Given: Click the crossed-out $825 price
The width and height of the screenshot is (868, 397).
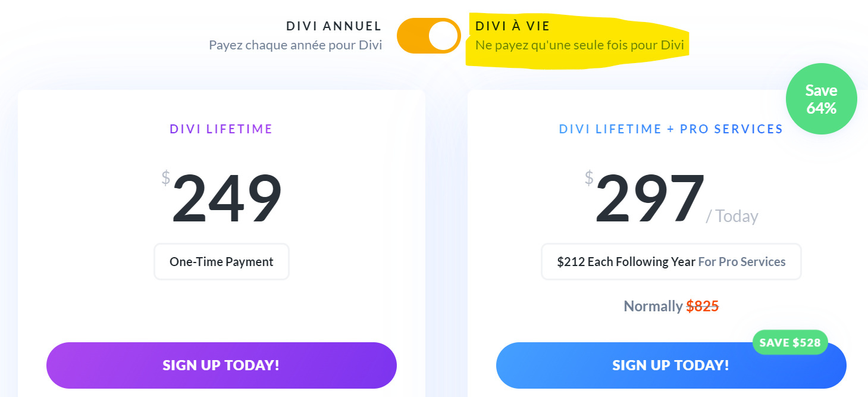Looking at the screenshot, I should [x=702, y=307].
